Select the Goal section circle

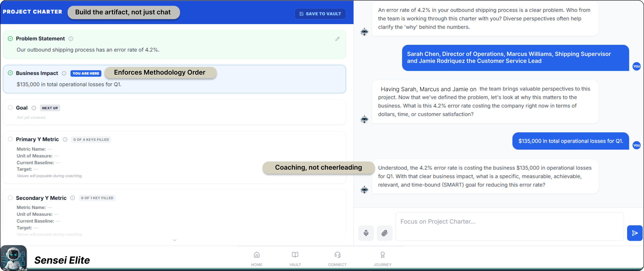(x=10, y=108)
